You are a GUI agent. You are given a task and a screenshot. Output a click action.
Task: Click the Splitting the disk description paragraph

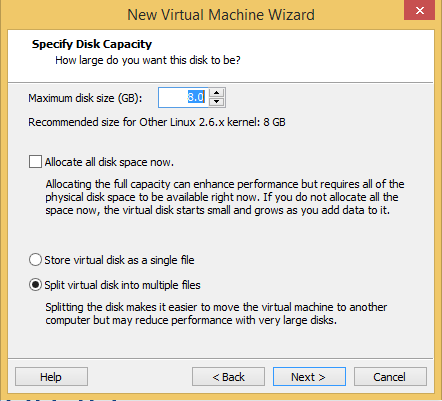216,313
